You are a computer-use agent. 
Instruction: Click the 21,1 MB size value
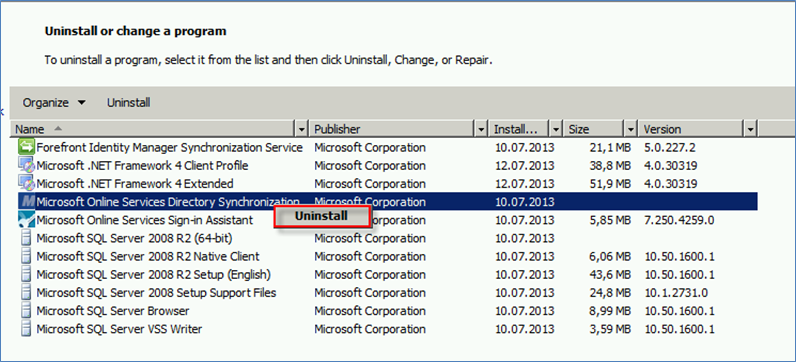[610, 147]
